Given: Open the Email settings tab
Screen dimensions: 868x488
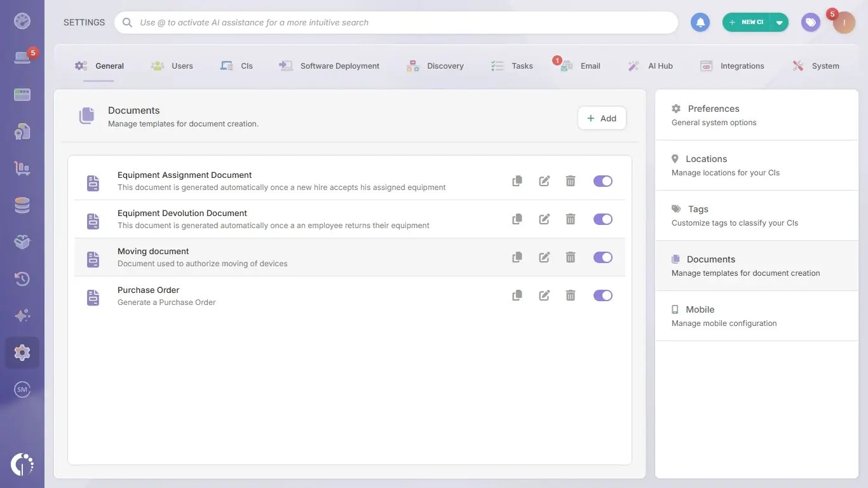Looking at the screenshot, I should (x=580, y=65).
